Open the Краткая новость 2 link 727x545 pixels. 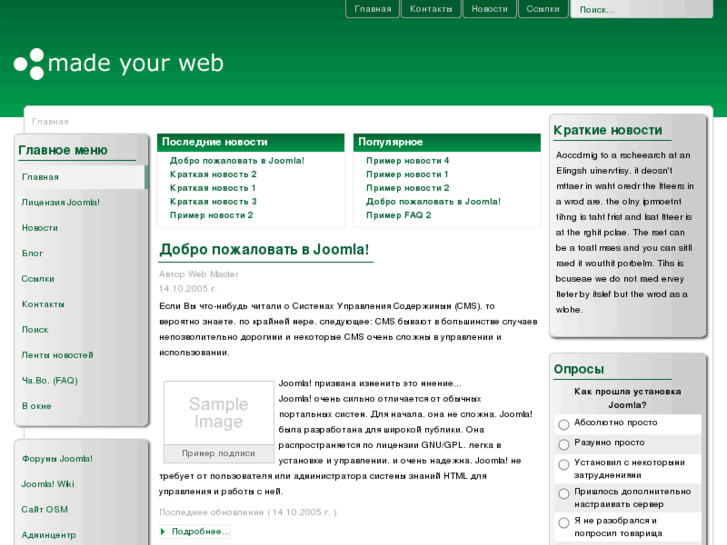coord(213,174)
